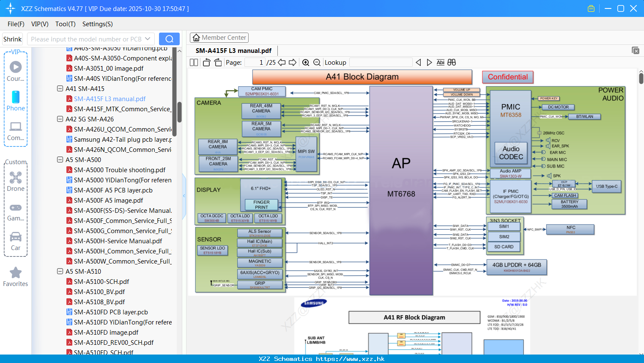Select the Game category icon
The image size is (644, 363).
(16, 212)
